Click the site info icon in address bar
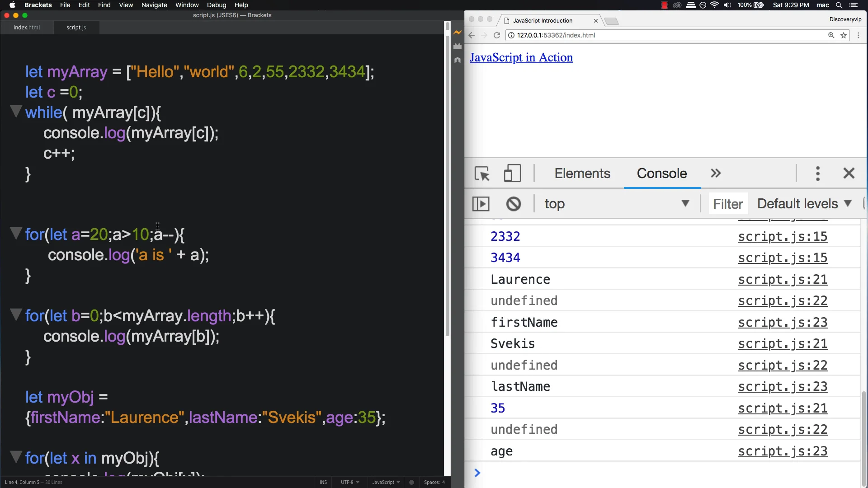This screenshot has width=868, height=488. (x=511, y=35)
